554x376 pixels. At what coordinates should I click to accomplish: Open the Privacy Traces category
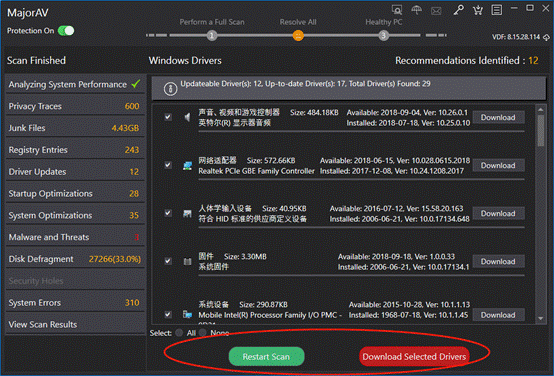(75, 106)
